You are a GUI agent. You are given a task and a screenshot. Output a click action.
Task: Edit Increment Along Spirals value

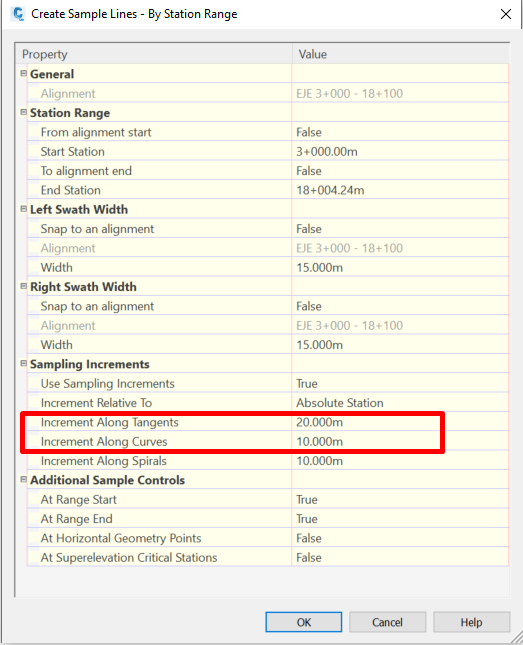pyautogui.click(x=400, y=461)
